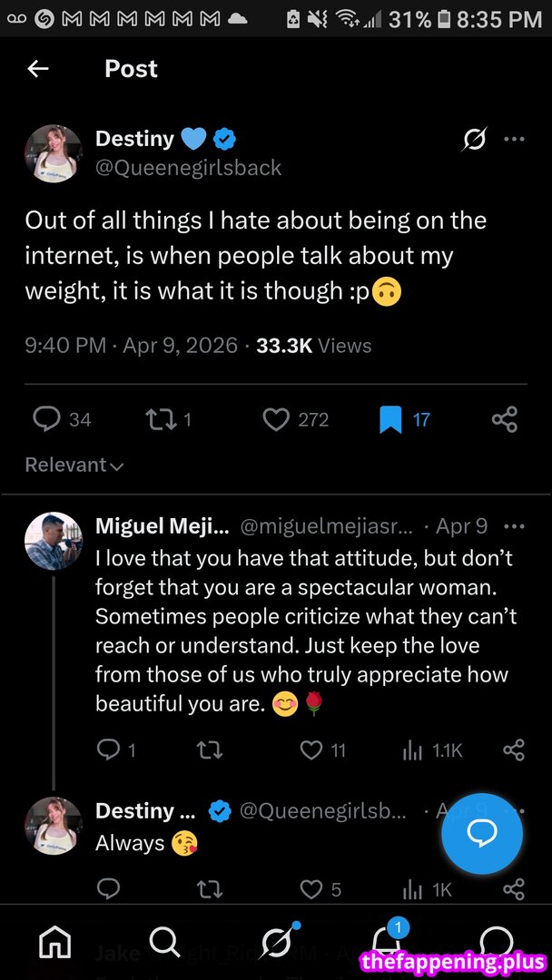Screen dimensions: 552x980
Task: Open the Grok tab in bottom bar
Action: pos(276,944)
